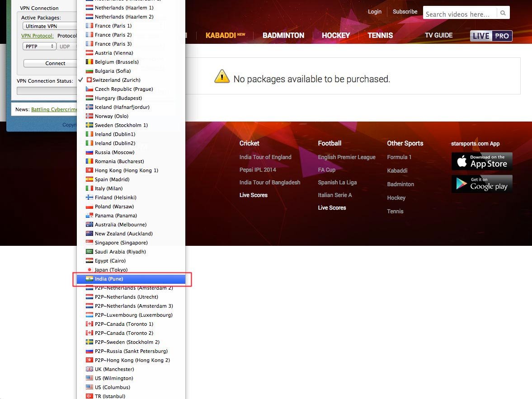Select Iceland (Hafnarfjordur) server
Viewport: 532px width, 399px height.
[131, 107]
